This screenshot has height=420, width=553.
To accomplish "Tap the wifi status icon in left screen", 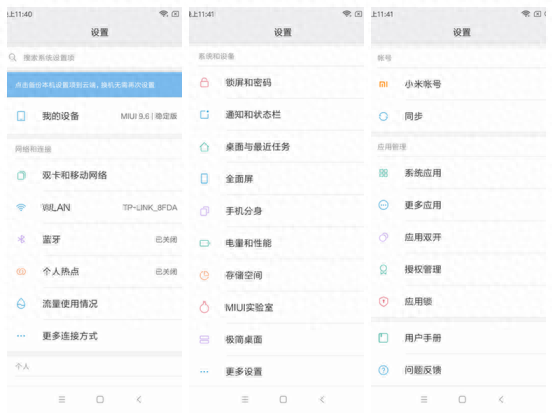I will (164, 13).
